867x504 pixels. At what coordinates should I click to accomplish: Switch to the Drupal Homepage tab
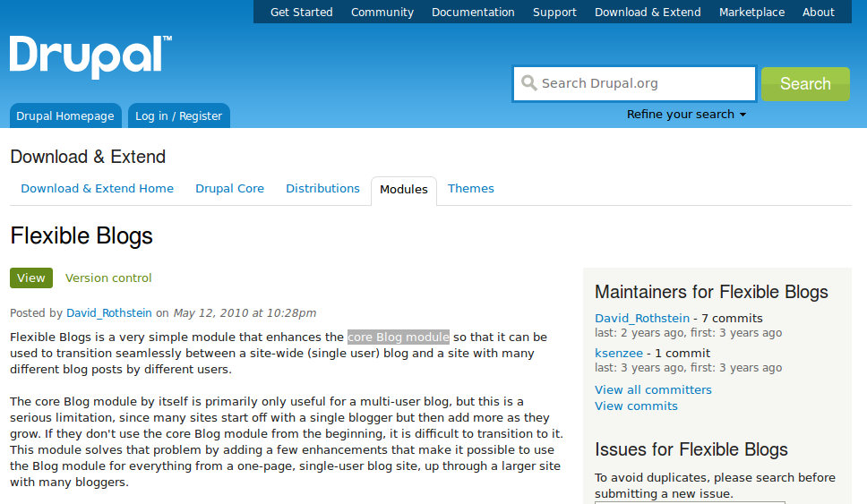pyautogui.click(x=65, y=115)
